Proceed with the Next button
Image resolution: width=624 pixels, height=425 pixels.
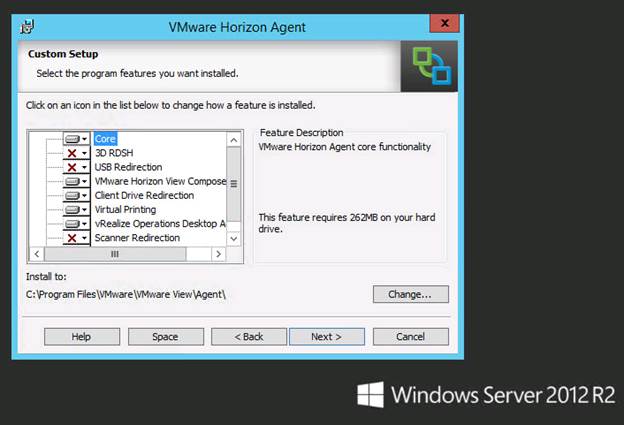327,337
